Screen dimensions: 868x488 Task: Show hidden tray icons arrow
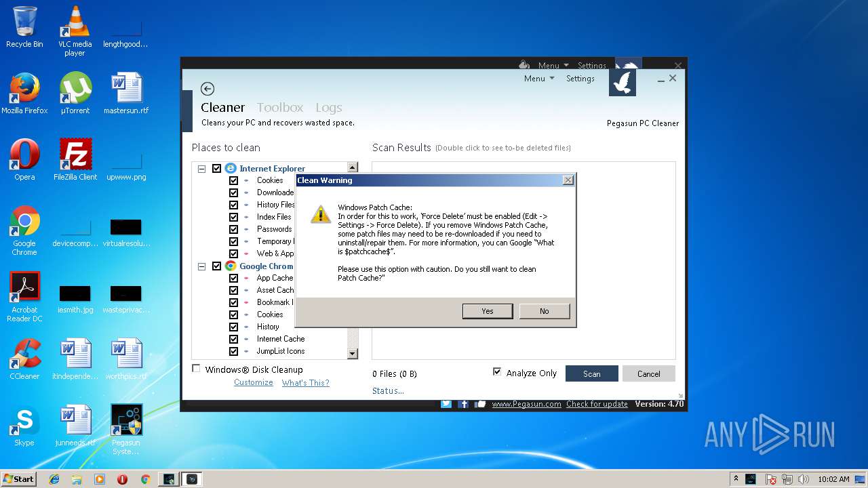736,479
